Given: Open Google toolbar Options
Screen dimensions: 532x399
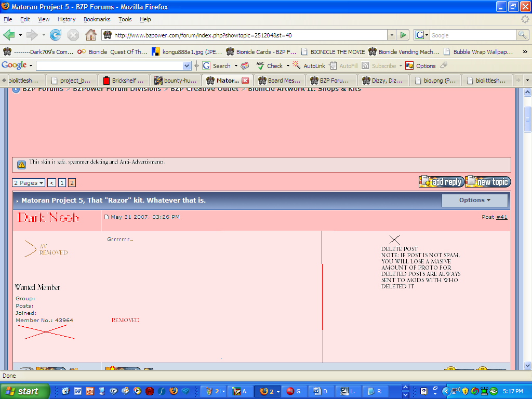Looking at the screenshot, I should tap(421, 66).
